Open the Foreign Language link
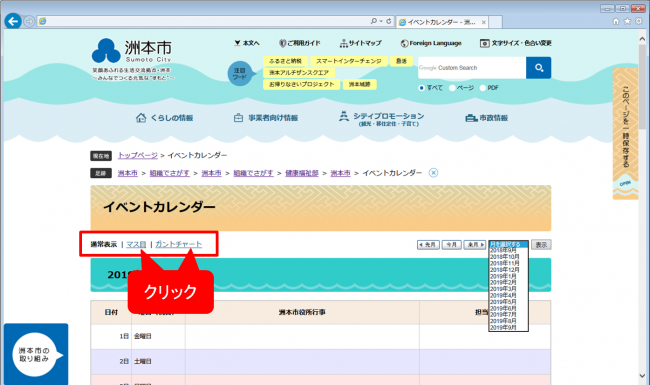Screen dimensions: 650x385 [431, 43]
